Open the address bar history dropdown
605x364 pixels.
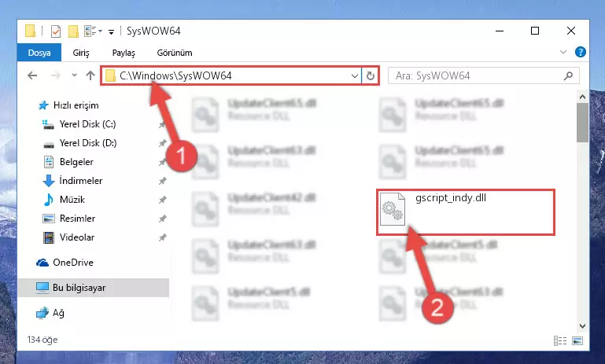click(355, 76)
